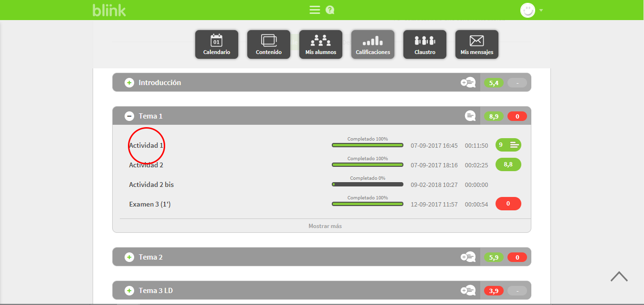Open user account dropdown arrow

pyautogui.click(x=541, y=11)
